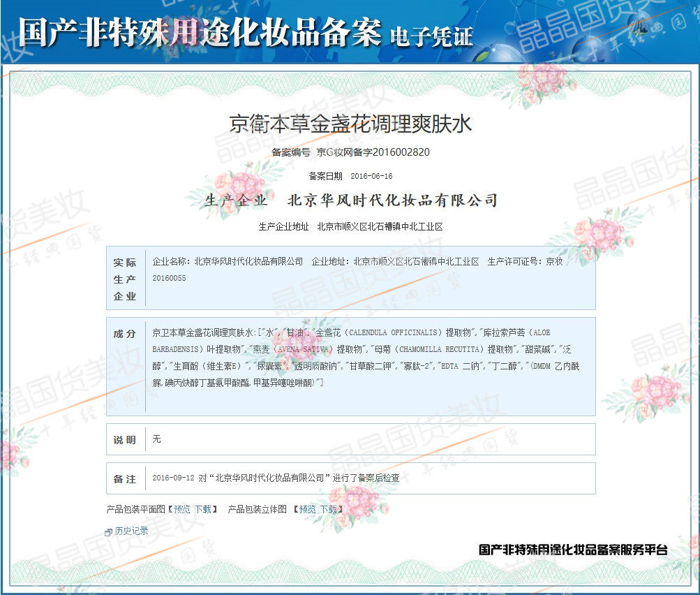Open the 预览 link for 产品包装平面图
Image resolution: width=700 pixels, height=595 pixels.
click(x=181, y=509)
